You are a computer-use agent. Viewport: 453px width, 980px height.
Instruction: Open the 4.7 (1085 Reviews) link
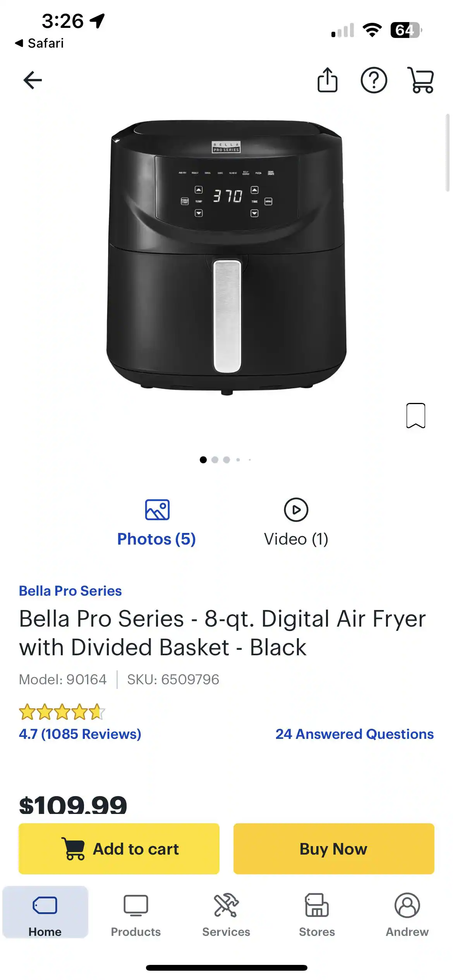(x=80, y=734)
